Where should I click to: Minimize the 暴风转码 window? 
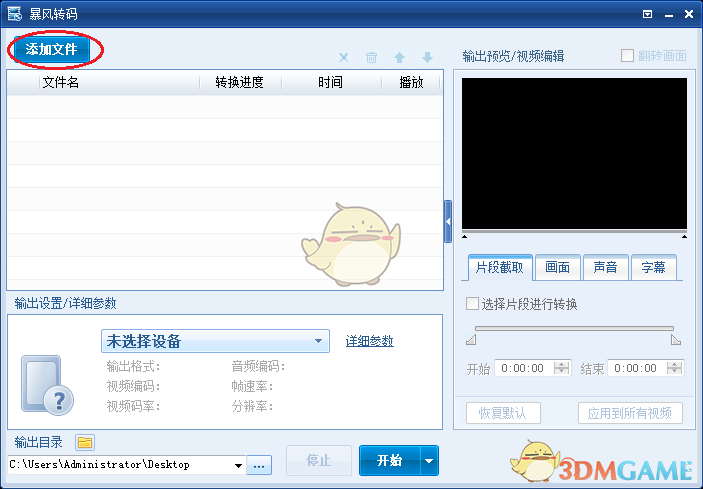pyautogui.click(x=669, y=15)
